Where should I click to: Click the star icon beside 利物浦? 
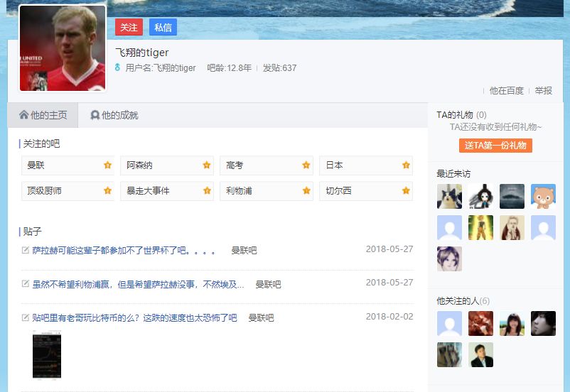pyautogui.click(x=306, y=191)
